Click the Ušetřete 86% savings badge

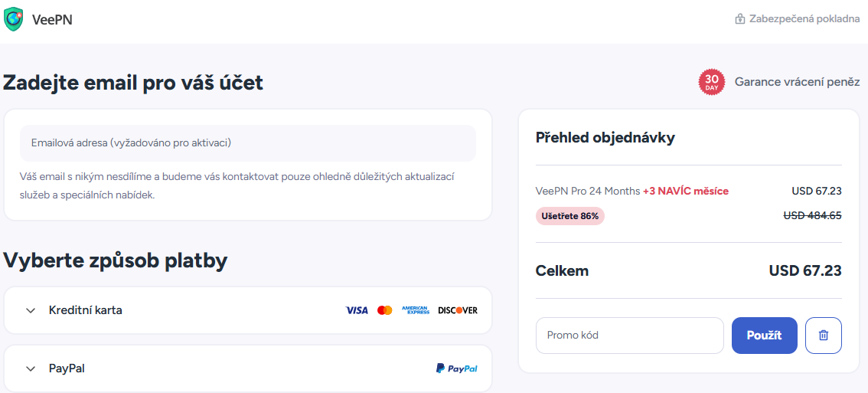pyautogui.click(x=570, y=216)
